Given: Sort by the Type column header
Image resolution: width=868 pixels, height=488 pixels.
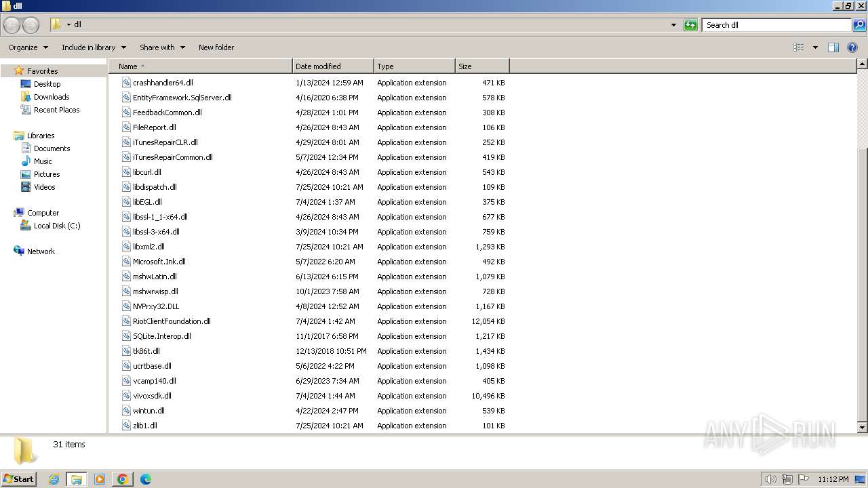Looking at the screenshot, I should click(414, 66).
